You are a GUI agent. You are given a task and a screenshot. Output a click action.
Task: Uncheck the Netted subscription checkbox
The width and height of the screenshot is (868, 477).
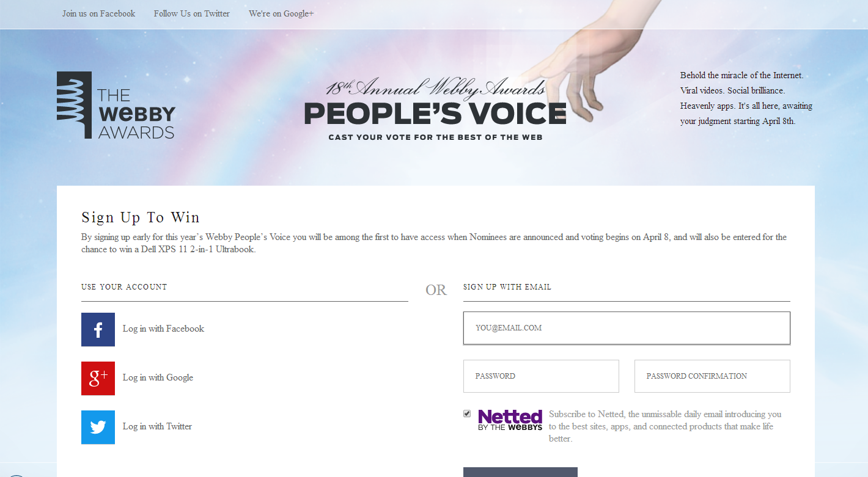point(467,413)
